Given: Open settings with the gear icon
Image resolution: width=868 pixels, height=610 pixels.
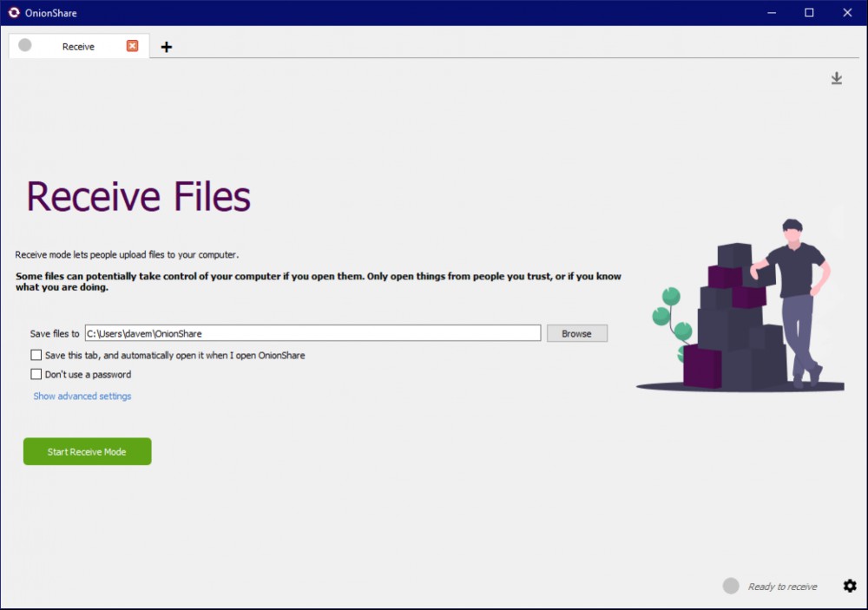Looking at the screenshot, I should (850, 586).
